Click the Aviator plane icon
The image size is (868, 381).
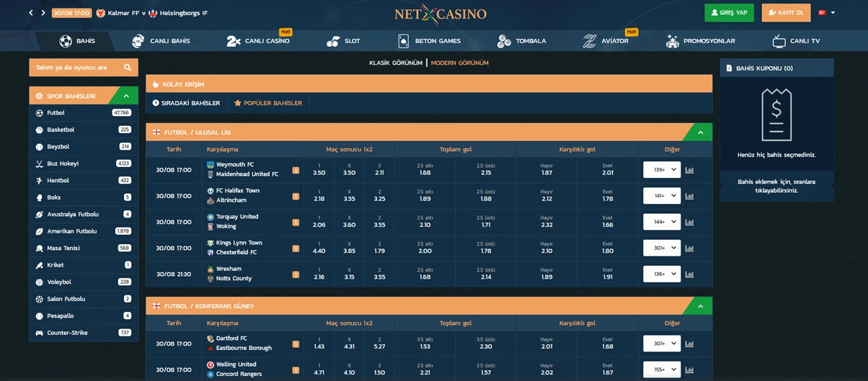[590, 41]
